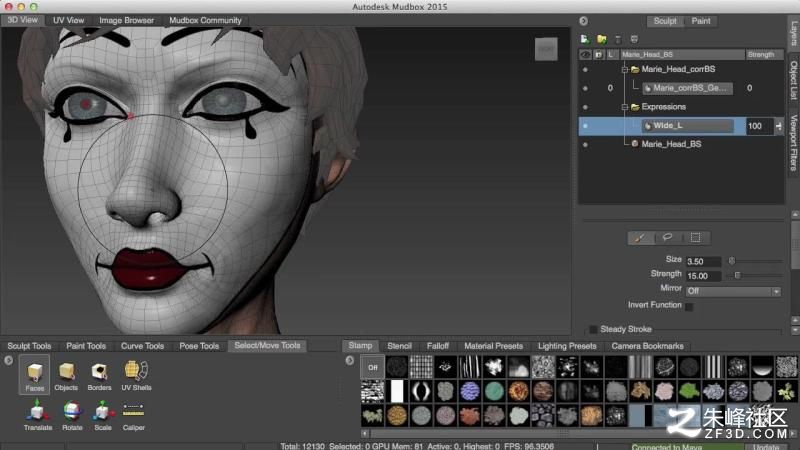
Task: Open the Object List side tab
Action: click(x=793, y=80)
